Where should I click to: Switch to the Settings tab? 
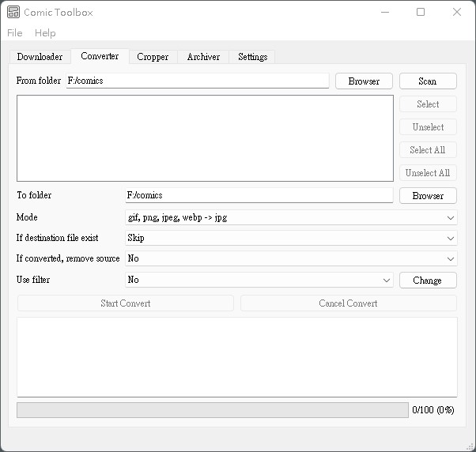coord(252,57)
